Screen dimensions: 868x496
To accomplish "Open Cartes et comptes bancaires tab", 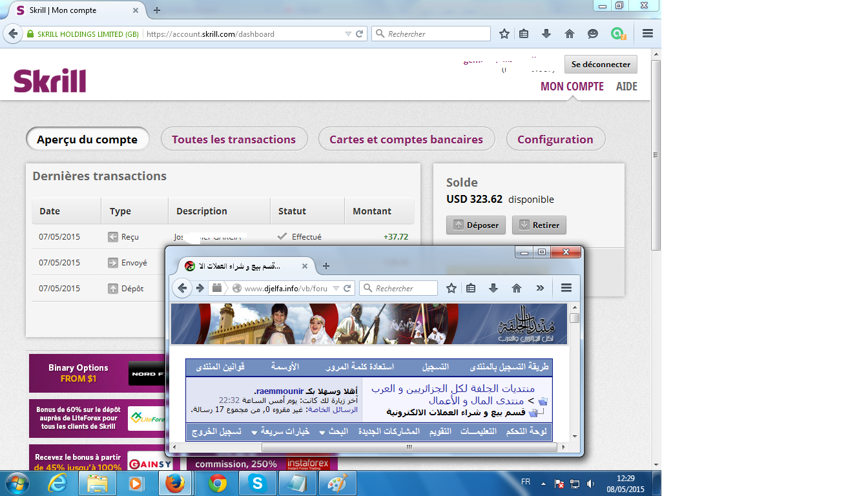I will pos(406,139).
